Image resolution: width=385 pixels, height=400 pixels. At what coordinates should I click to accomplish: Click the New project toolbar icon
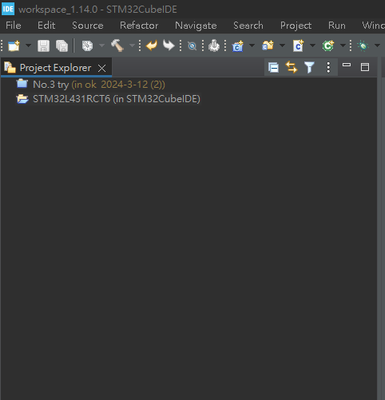(14, 46)
